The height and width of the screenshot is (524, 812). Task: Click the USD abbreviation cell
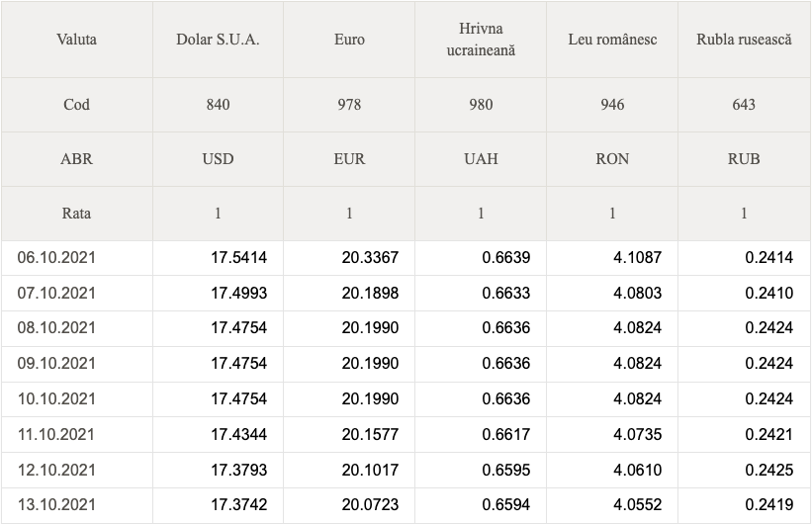[218, 159]
